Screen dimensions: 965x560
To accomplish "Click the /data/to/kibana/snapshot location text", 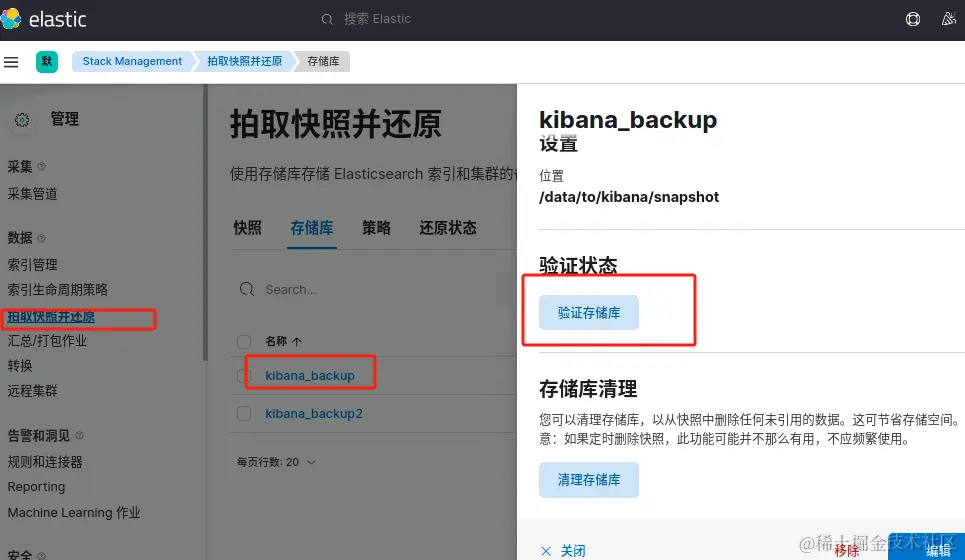I will (629, 197).
